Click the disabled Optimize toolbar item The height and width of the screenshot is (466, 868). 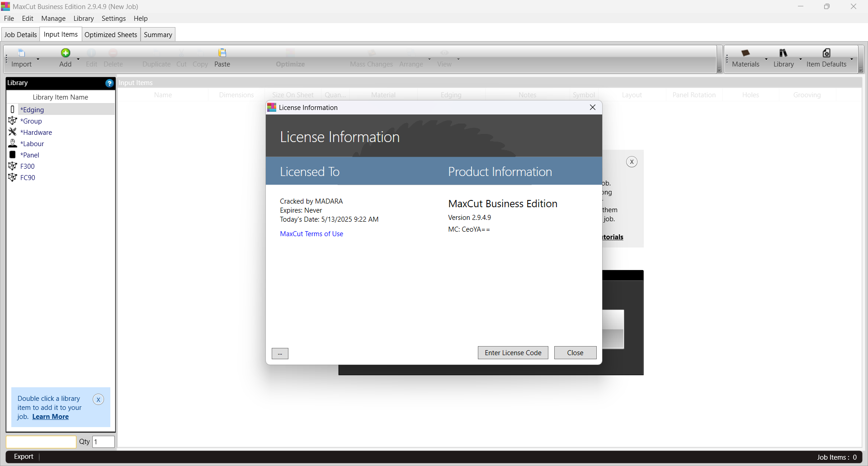coord(290,59)
